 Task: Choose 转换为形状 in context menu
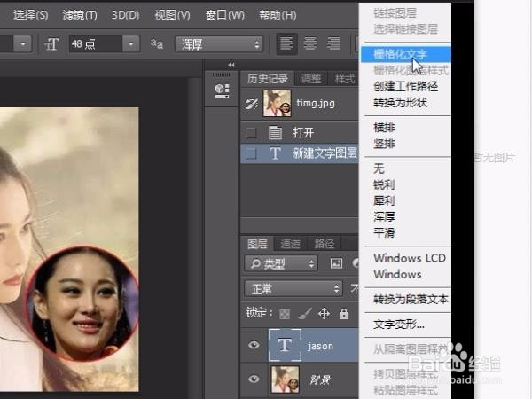[406, 103]
